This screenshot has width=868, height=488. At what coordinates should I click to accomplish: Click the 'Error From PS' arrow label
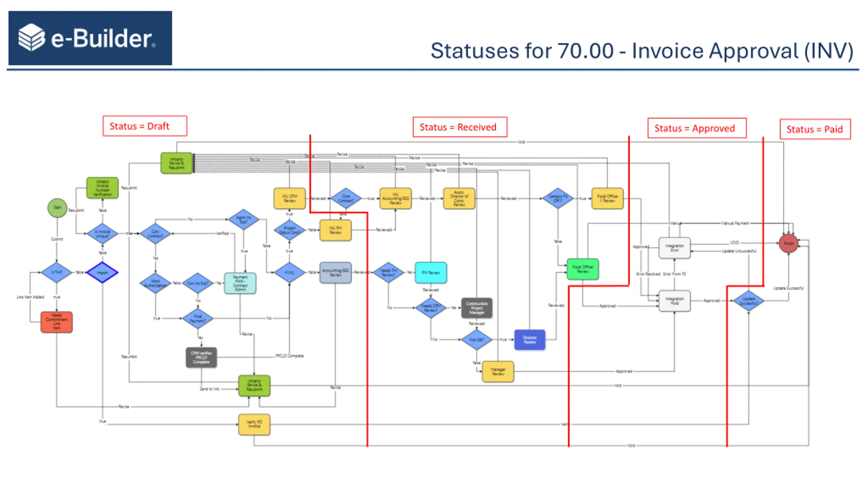click(674, 274)
